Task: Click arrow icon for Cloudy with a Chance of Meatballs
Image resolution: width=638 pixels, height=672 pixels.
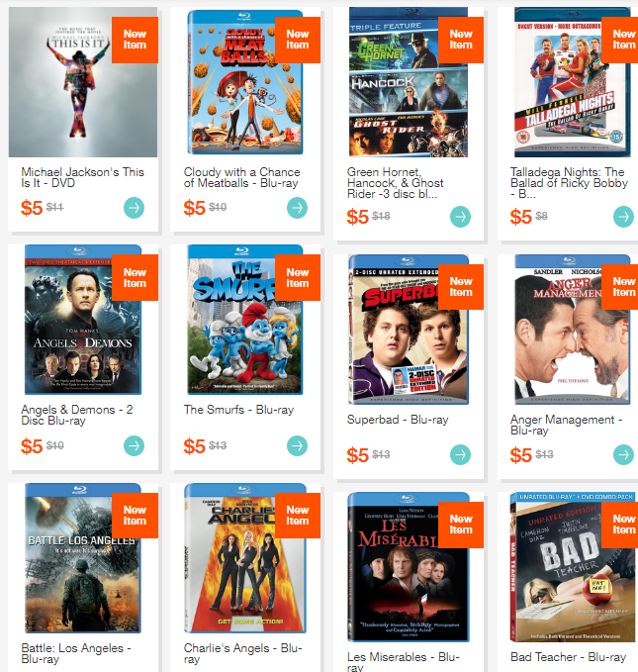Action: click(297, 208)
